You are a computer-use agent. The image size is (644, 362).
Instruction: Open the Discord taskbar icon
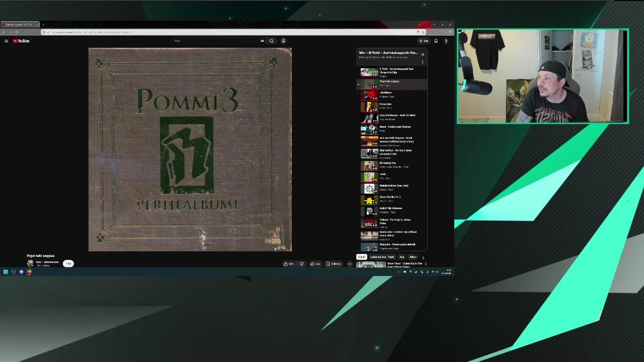[x=21, y=272]
